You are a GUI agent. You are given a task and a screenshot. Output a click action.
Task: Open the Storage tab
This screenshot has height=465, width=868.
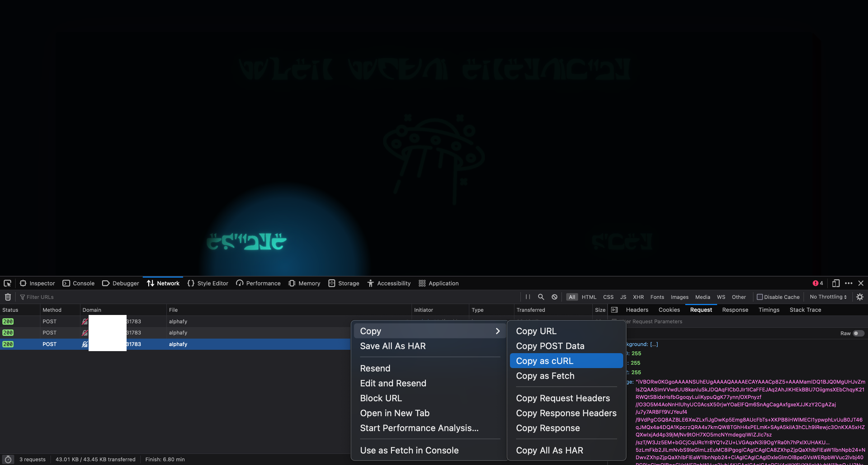[344, 283]
